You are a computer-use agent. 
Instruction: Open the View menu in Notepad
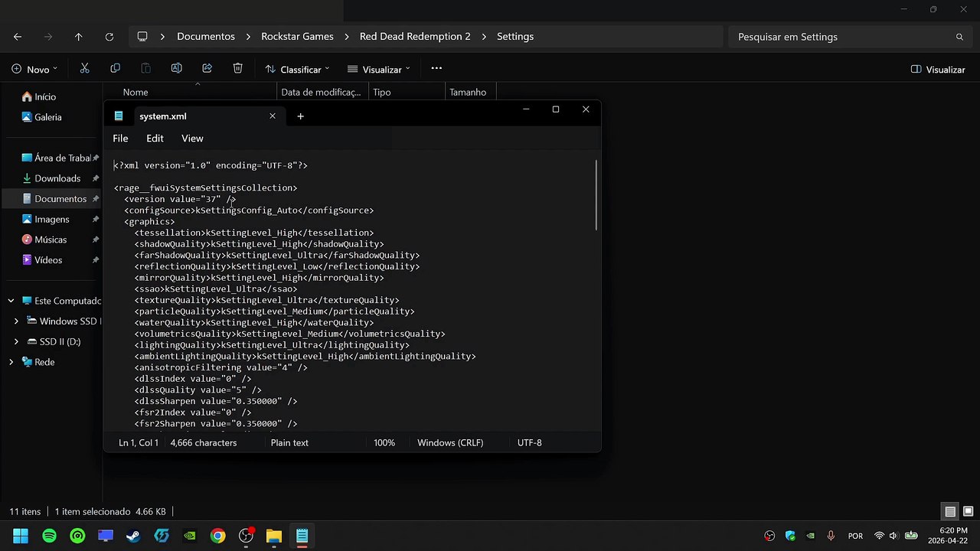[192, 139]
